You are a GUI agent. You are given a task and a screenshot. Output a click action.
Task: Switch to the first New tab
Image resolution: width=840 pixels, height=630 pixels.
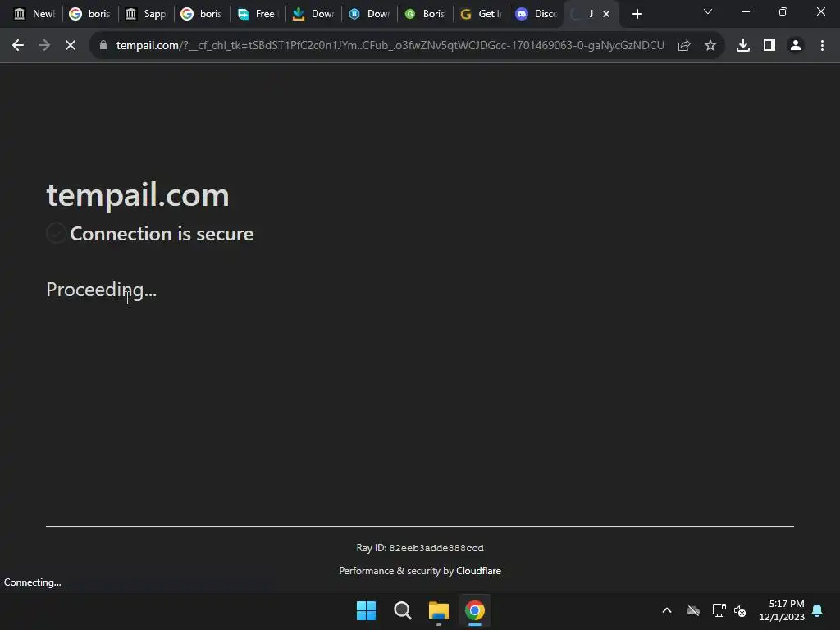coord(34,14)
